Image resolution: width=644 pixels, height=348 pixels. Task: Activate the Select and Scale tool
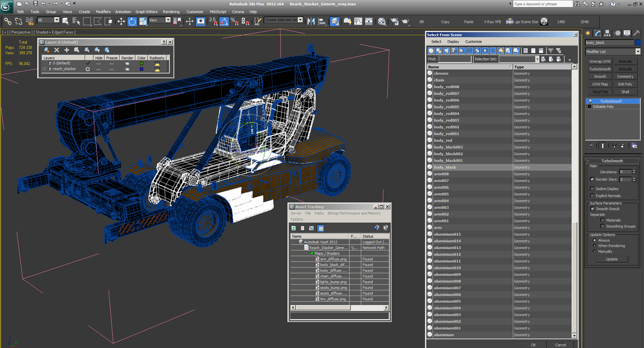click(x=143, y=21)
